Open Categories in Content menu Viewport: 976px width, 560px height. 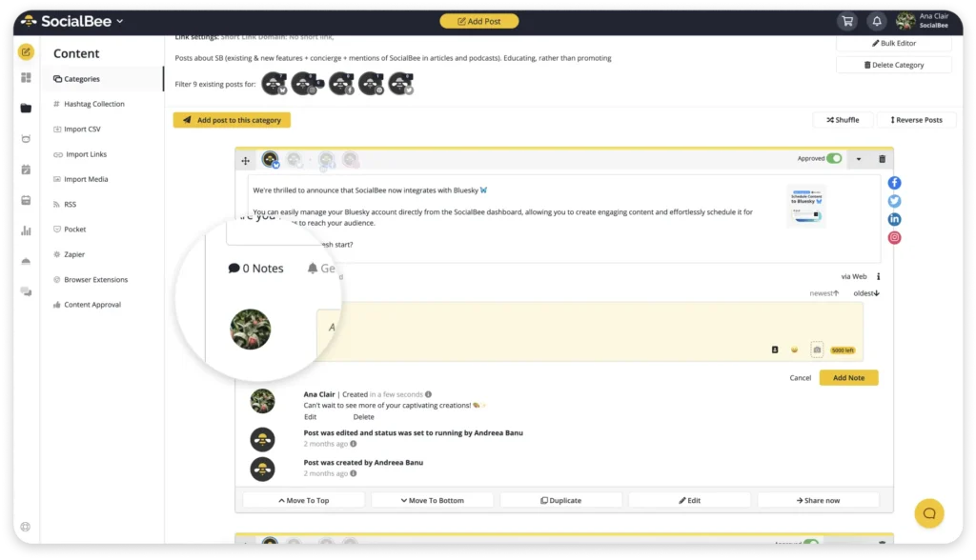(103, 79)
